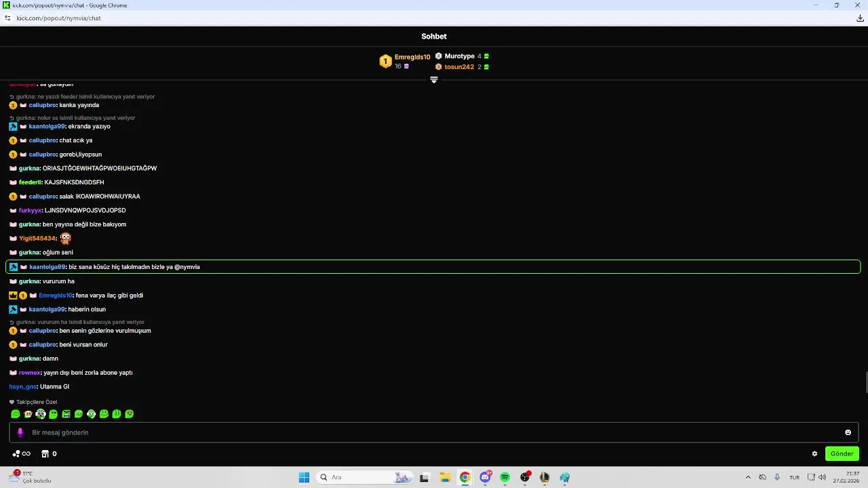The image size is (868, 488).
Task: Open tosun242 in the leaderboard
Action: click(459, 67)
